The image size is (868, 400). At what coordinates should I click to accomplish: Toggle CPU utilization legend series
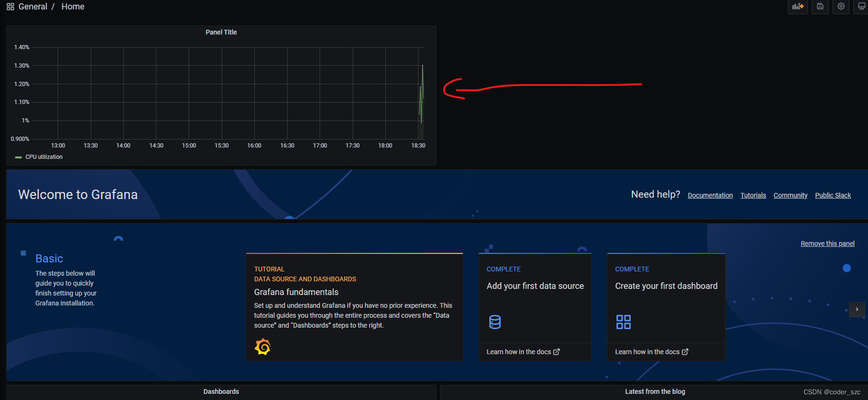pyautogui.click(x=44, y=157)
